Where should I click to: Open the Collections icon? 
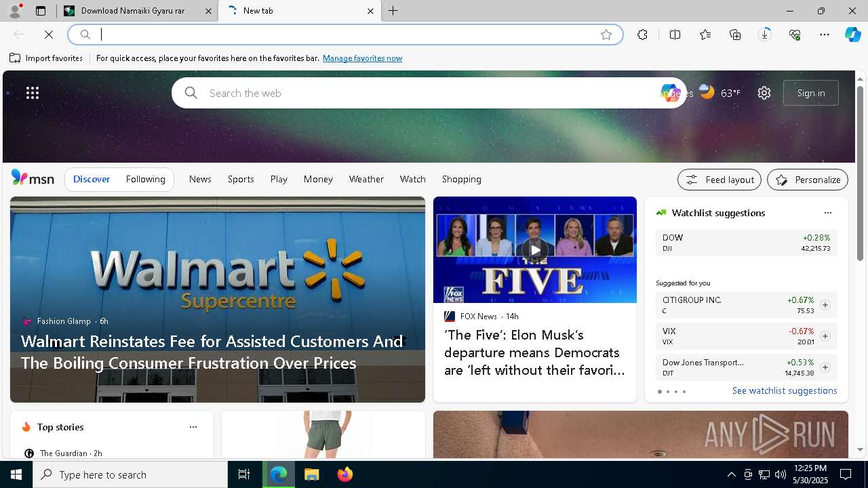735,35
